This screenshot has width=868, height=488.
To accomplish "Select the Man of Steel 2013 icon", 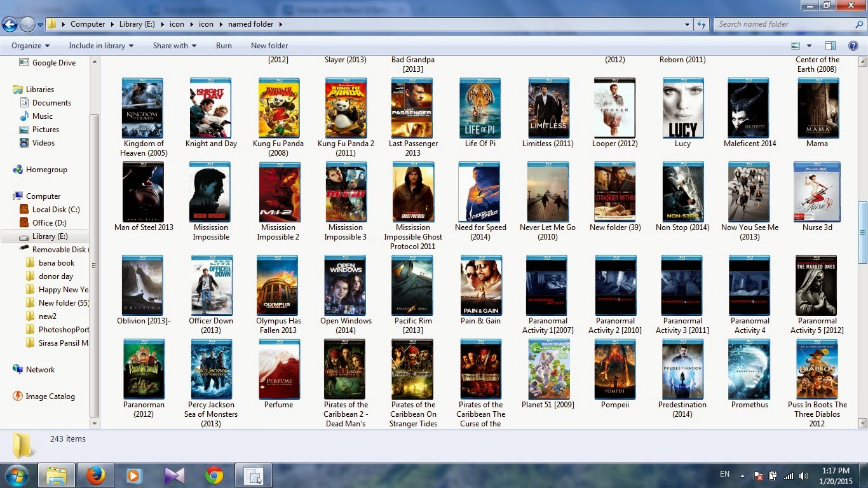I will (x=142, y=192).
